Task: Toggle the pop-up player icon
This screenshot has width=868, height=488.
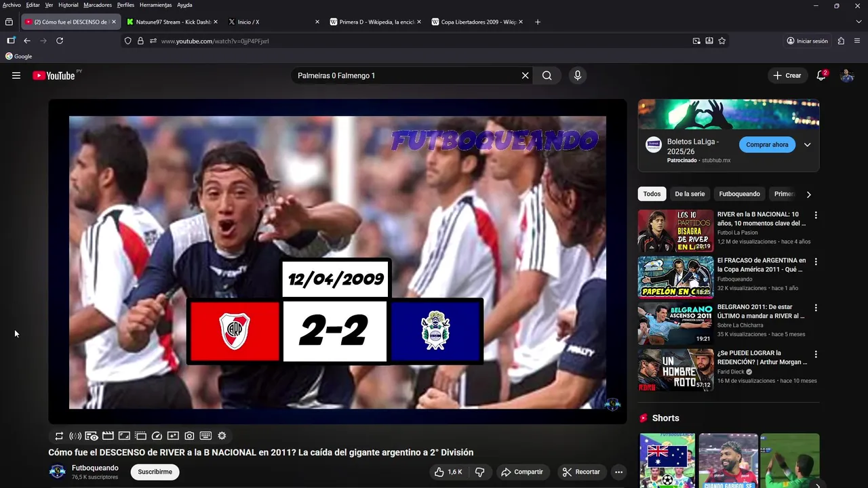Action: 140,436
